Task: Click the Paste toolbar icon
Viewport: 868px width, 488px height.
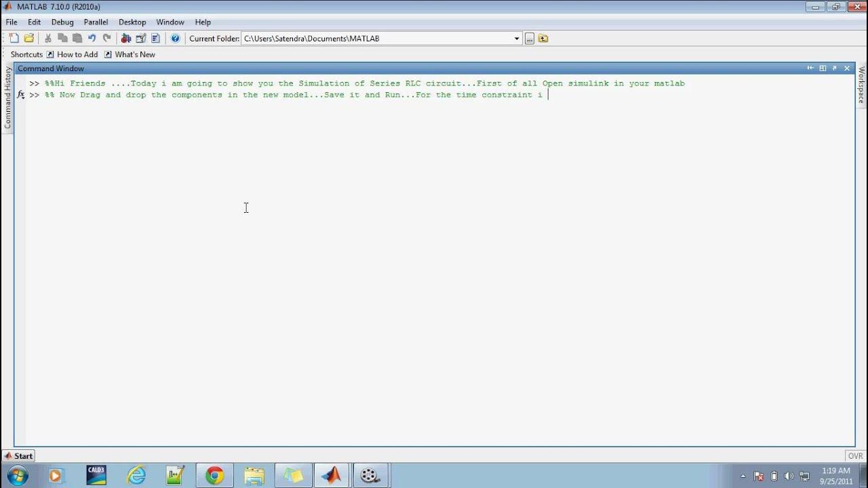Action: click(x=77, y=39)
